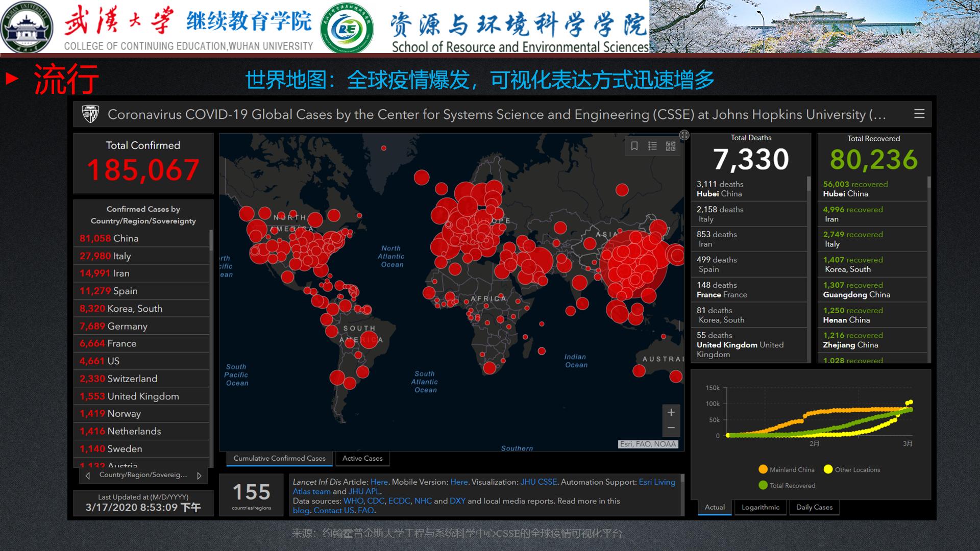This screenshot has height=551, width=980.
Task: Click the map zoom out minus button
Action: (x=671, y=428)
